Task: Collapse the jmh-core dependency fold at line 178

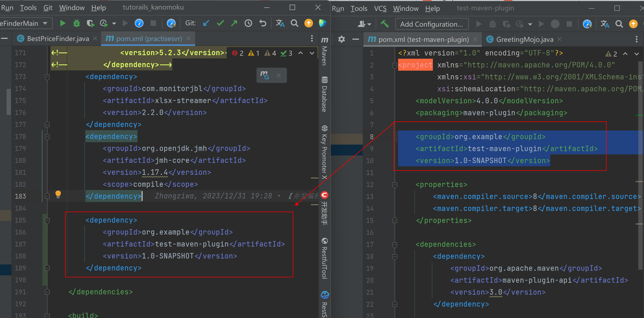Action: click(x=47, y=137)
